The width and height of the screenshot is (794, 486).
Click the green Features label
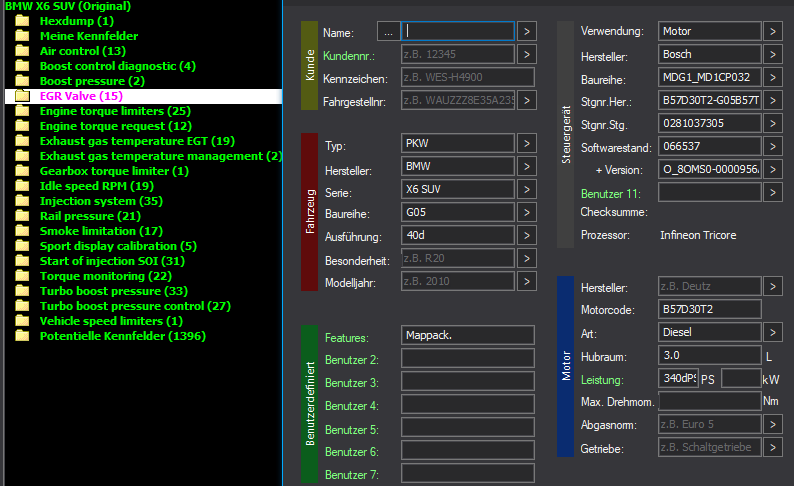[x=347, y=338]
